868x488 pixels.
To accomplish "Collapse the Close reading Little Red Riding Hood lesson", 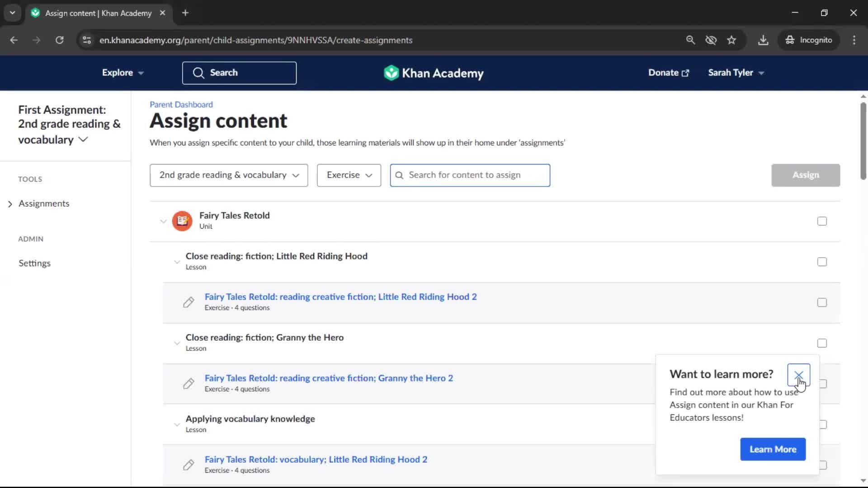I will click(x=177, y=262).
